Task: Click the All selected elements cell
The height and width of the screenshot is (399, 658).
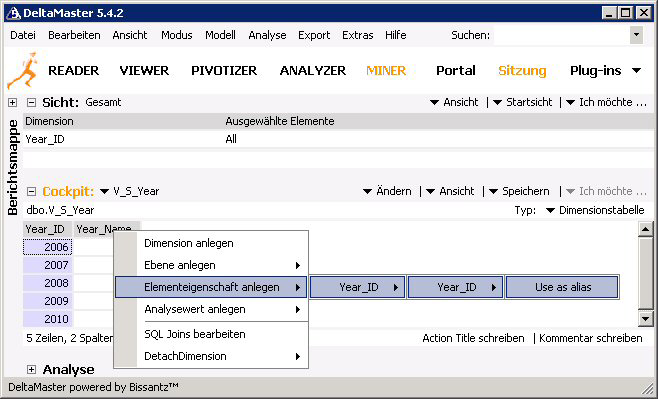Action: pos(231,139)
